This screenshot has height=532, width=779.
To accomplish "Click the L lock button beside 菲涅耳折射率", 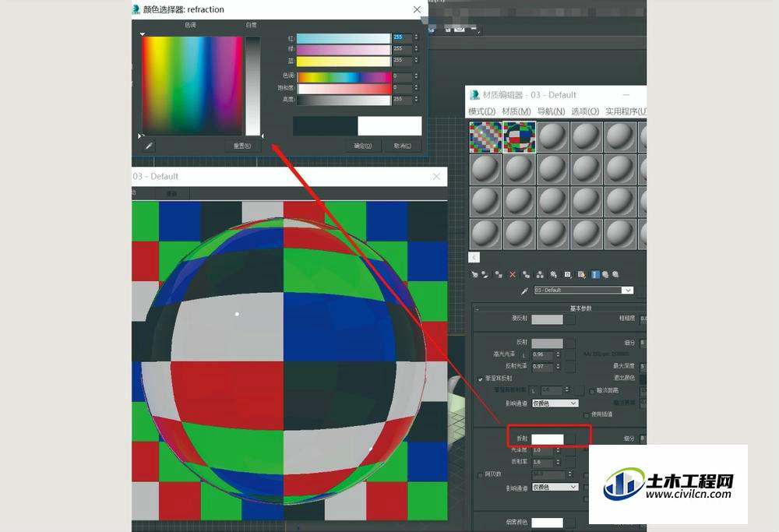I will (x=534, y=391).
